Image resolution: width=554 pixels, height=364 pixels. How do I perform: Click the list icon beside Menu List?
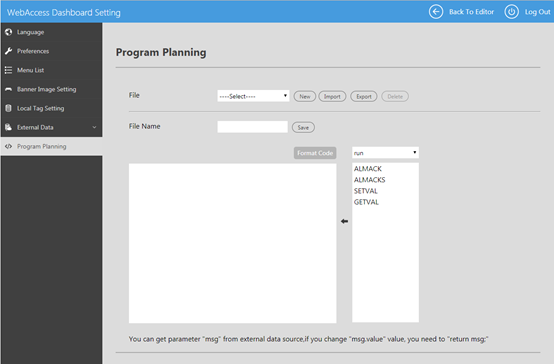[8, 70]
